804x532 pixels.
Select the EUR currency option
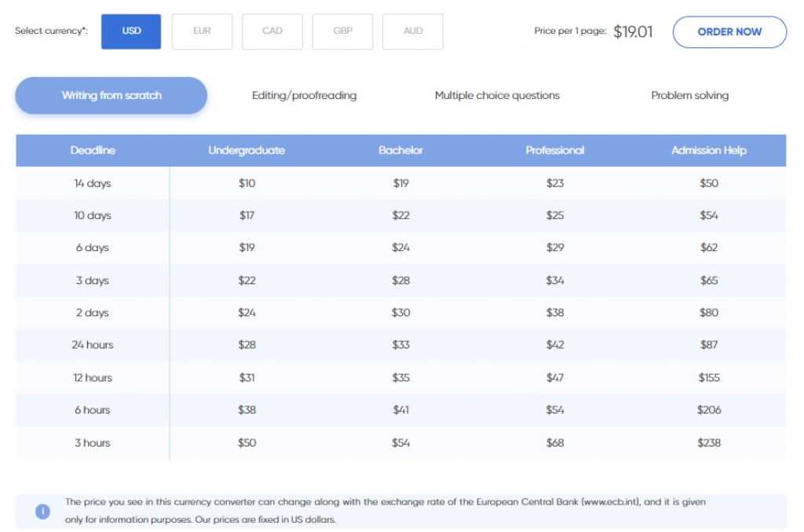202,31
